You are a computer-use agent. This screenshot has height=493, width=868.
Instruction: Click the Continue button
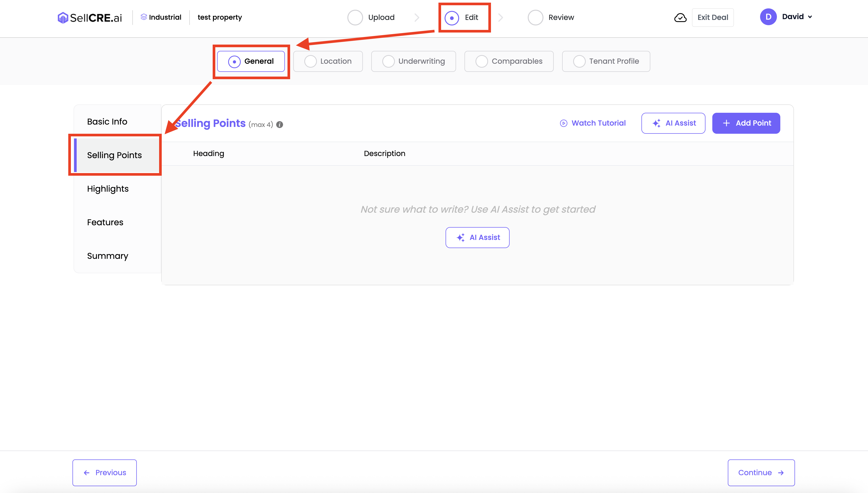(761, 472)
